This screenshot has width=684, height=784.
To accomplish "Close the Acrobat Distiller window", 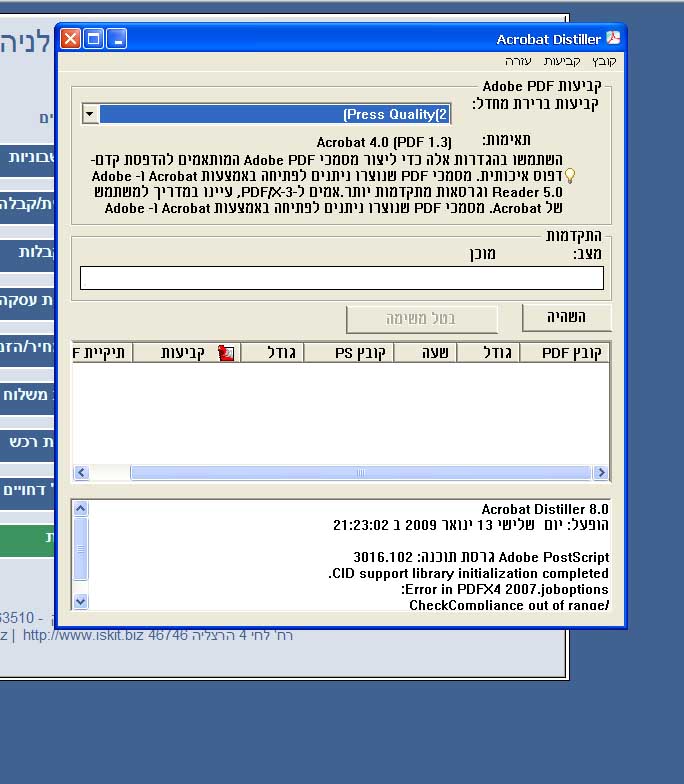I will (70, 38).
